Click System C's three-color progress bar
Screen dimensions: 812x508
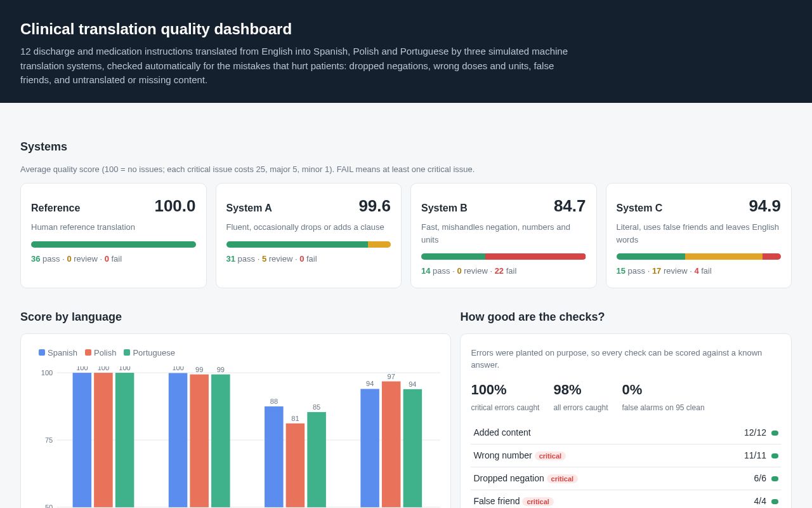point(698,257)
